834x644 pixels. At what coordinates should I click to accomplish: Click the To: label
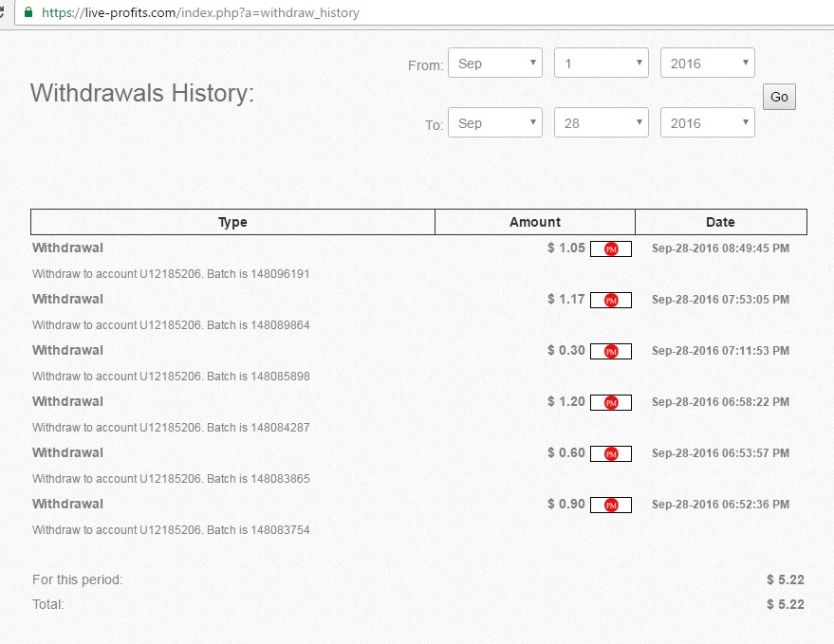point(434,125)
